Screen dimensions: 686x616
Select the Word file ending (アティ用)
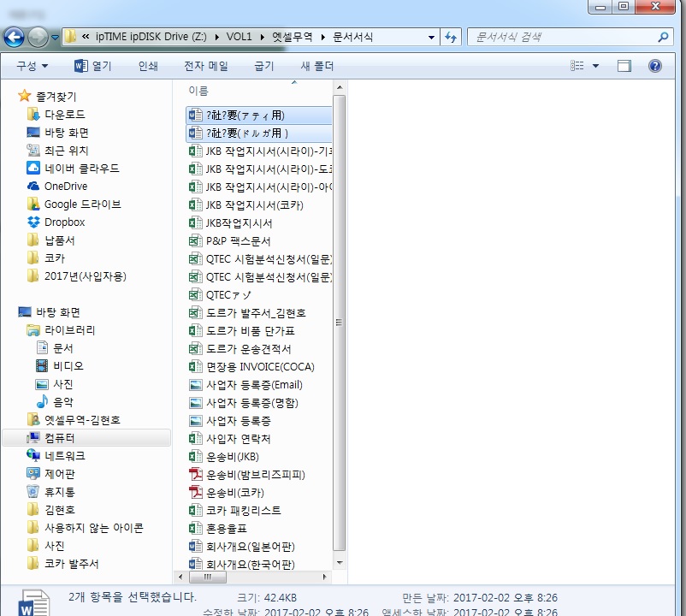tap(259, 115)
